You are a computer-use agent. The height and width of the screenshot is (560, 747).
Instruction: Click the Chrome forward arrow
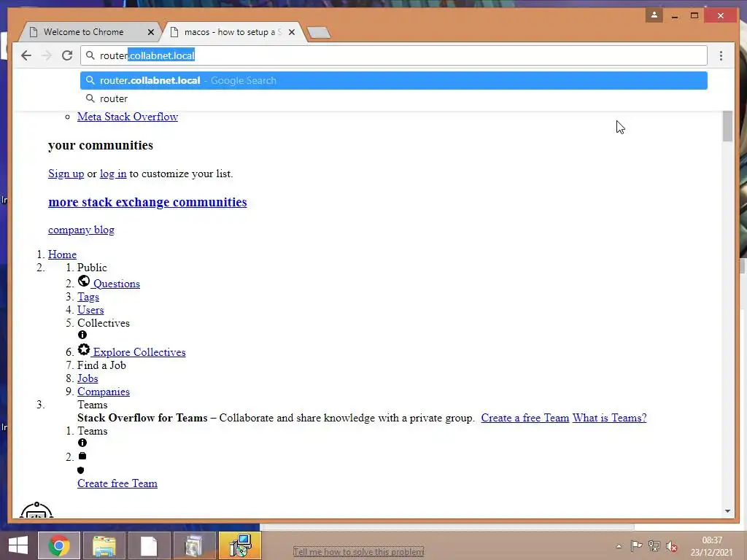point(46,55)
